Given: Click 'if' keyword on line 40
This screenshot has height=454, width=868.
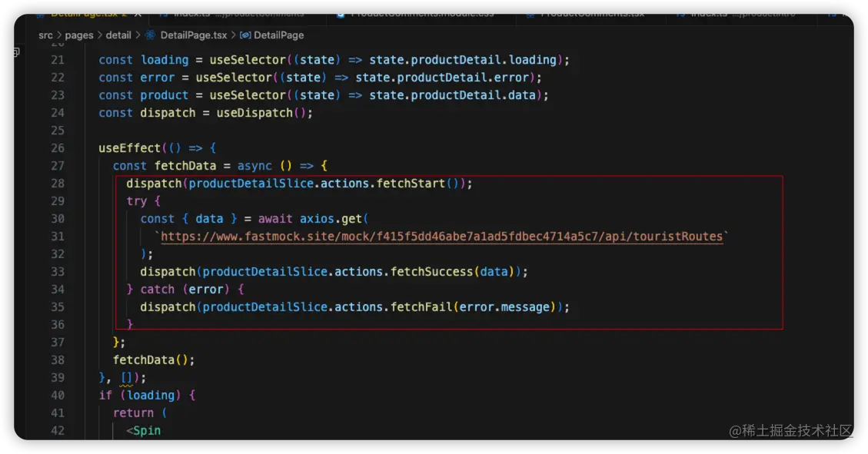Looking at the screenshot, I should pos(105,396).
